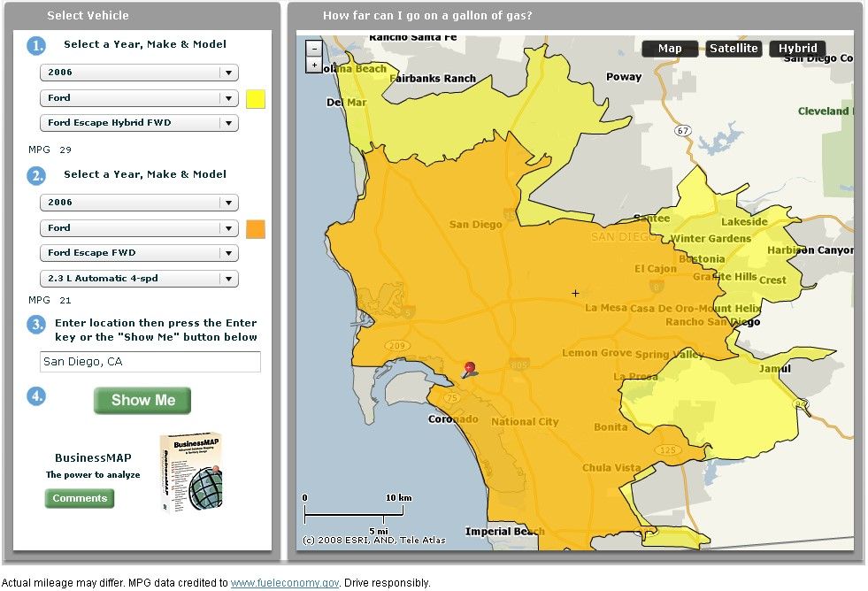Click the Lemon Grove label on the map
This screenshot has width=868, height=591.
pyautogui.click(x=596, y=353)
